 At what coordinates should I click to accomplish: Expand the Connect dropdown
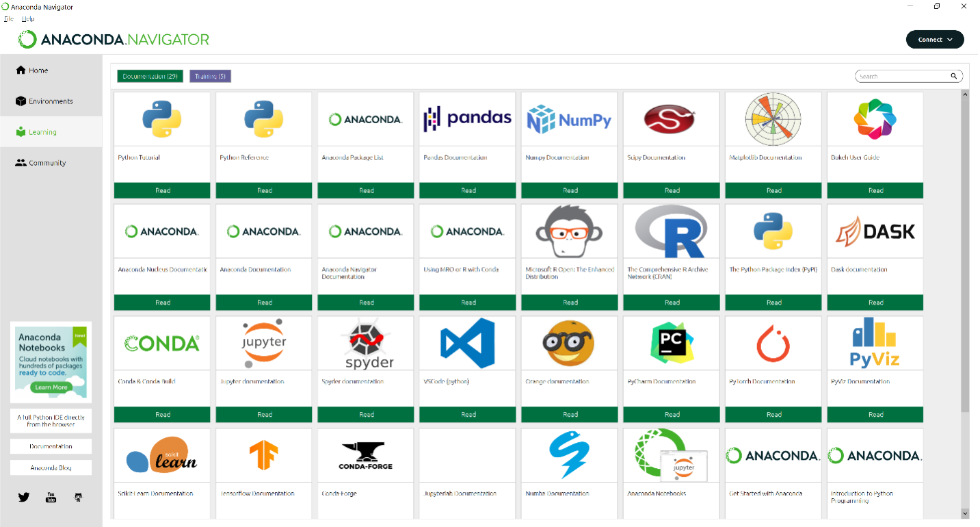[x=935, y=40]
